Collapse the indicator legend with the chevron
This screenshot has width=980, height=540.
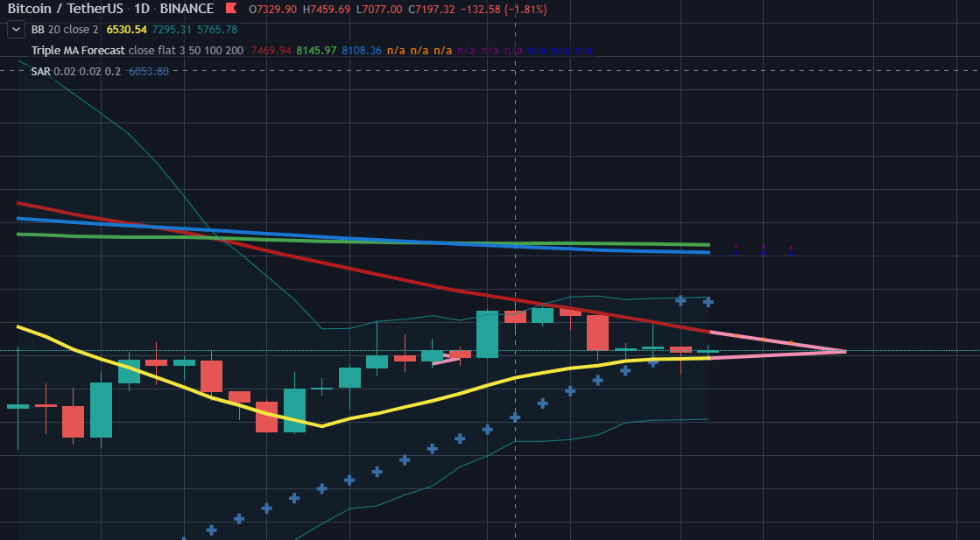coord(16,29)
